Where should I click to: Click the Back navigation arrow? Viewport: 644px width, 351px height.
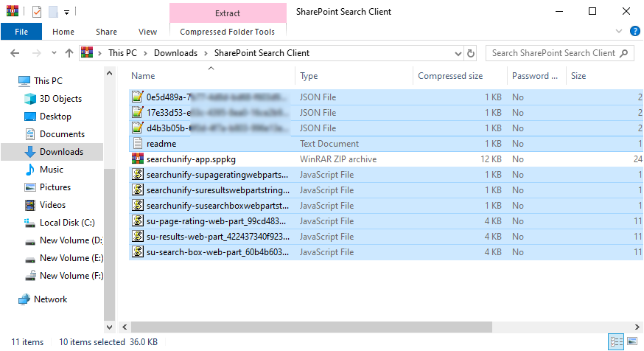(15, 53)
